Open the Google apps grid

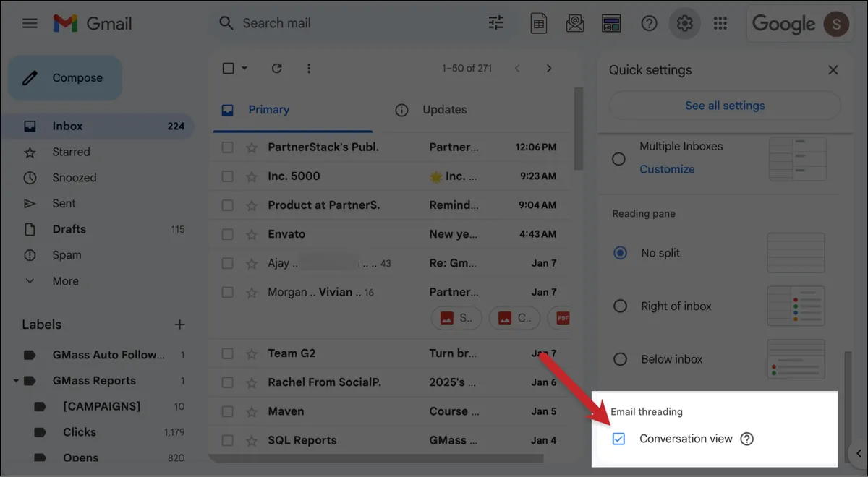coord(720,23)
